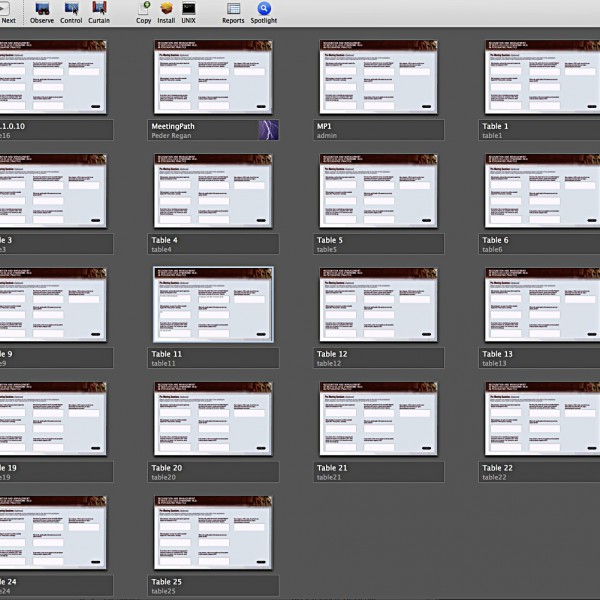Select the Table 4 screen thumbnail
600x600 pixels.
point(214,191)
